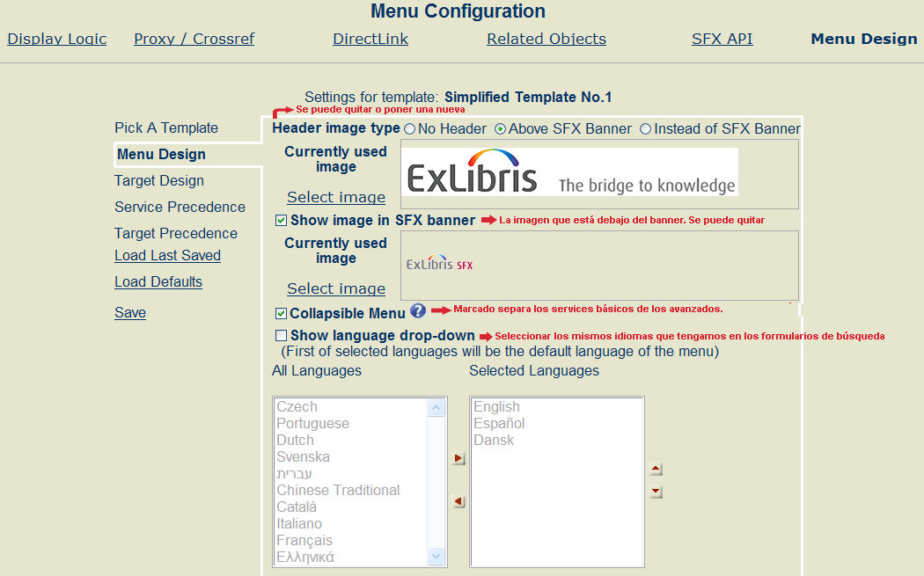The image size is (924, 576).
Task: Choose Above SFX Banner radio option
Action: point(501,129)
